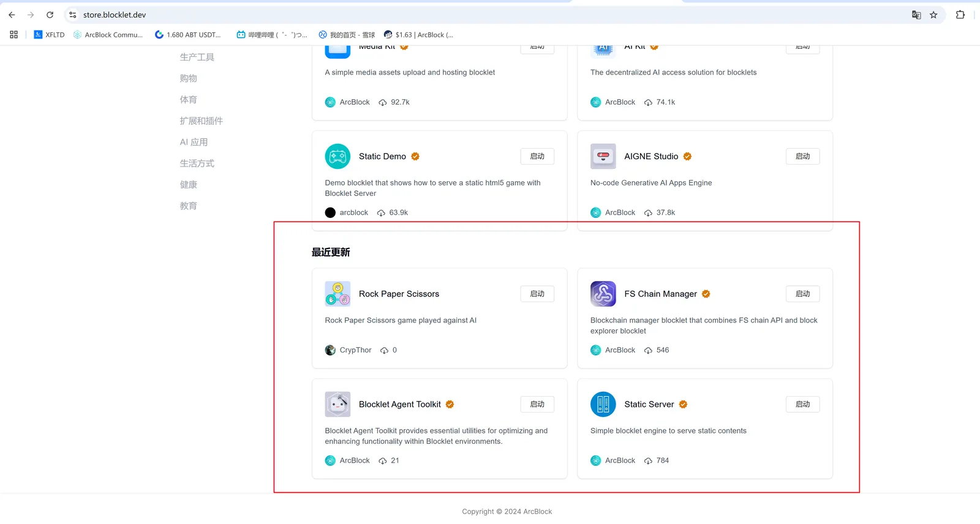Click the Copyright © 2024 ArcBlock footer
The width and height of the screenshot is (980, 524).
pyautogui.click(x=507, y=512)
